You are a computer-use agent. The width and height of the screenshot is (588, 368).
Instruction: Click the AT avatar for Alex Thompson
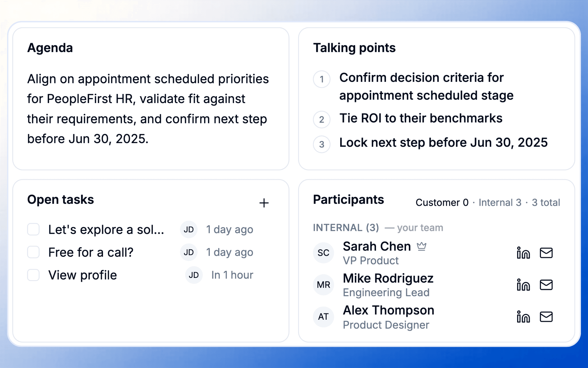(323, 317)
